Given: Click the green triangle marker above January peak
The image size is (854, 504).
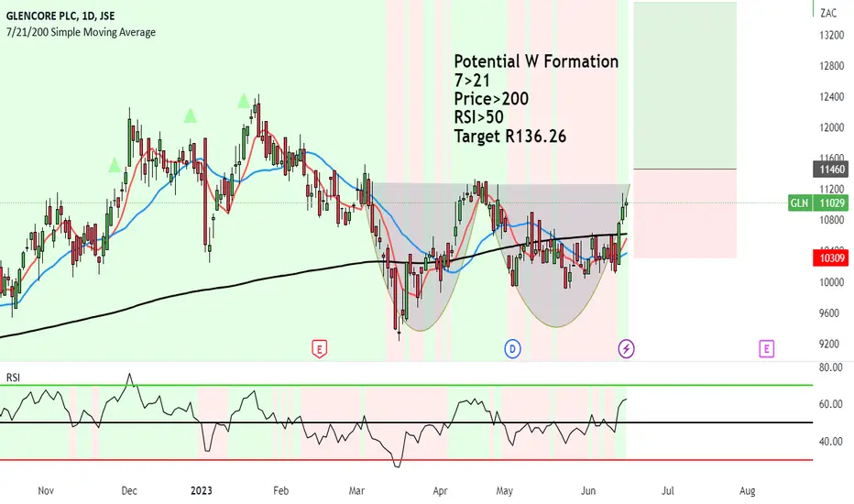Looking at the screenshot, I should [244, 102].
